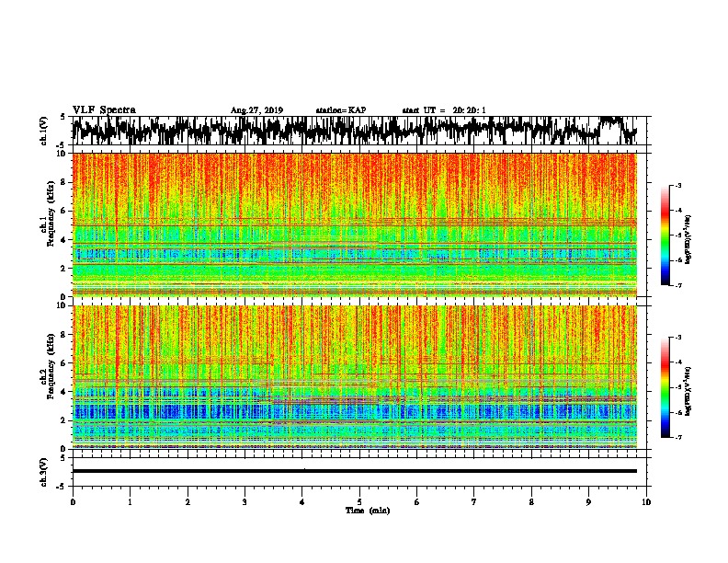This screenshot has width=728, height=563.
Task: Click time axis tick label "7"
Action: pyautogui.click(x=474, y=502)
